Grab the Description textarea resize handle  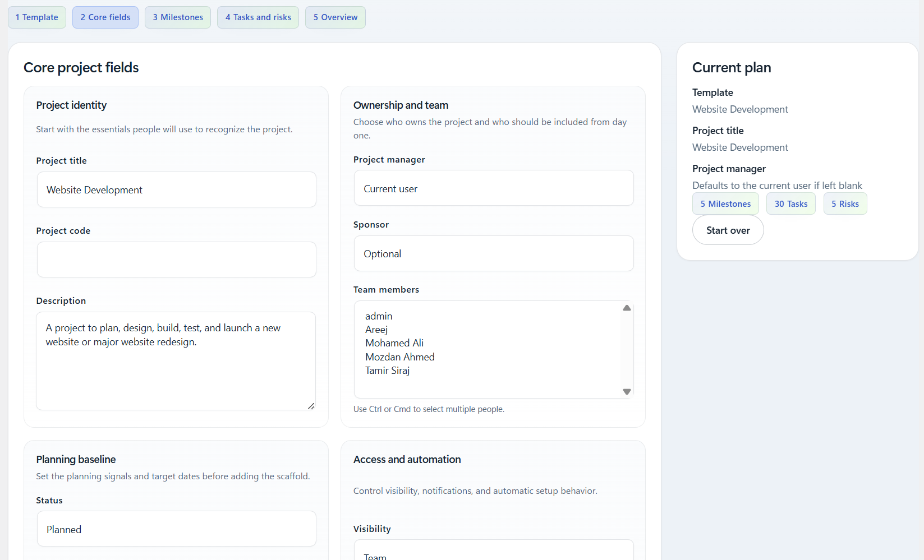point(311,405)
